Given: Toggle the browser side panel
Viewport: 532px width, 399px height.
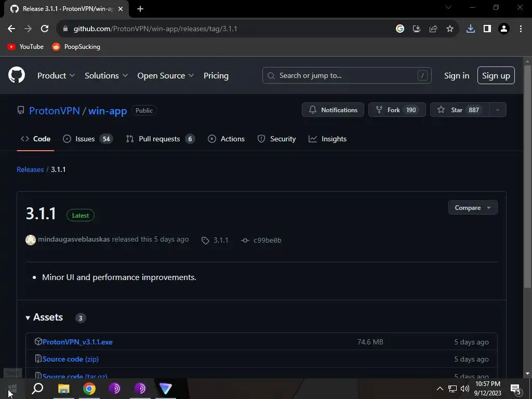Looking at the screenshot, I should coord(487,29).
